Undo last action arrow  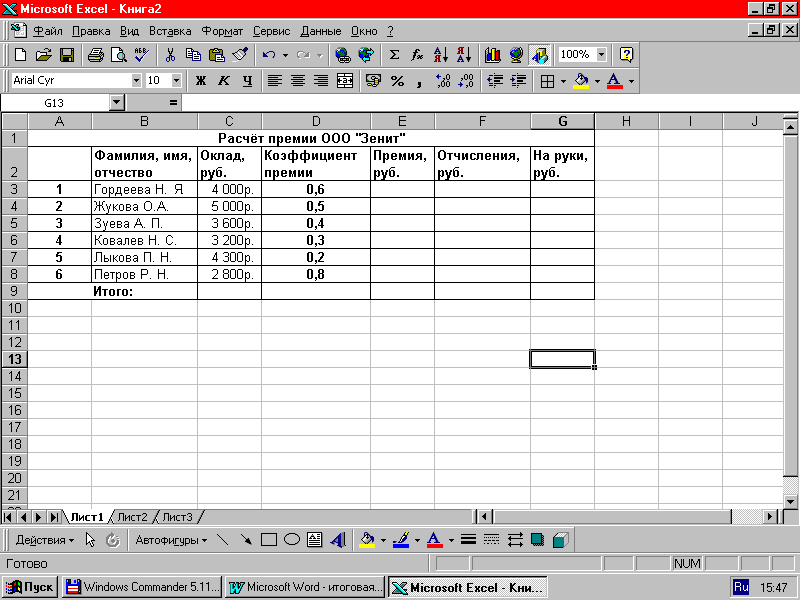pyautogui.click(x=269, y=55)
